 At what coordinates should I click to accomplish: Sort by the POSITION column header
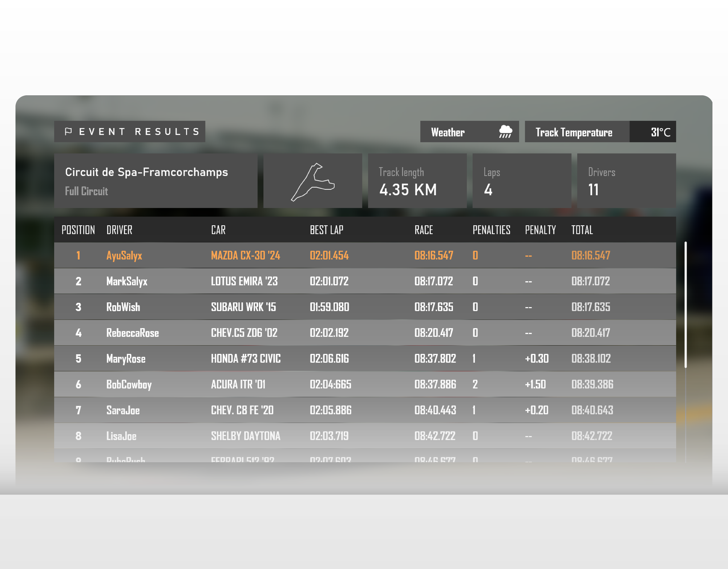pyautogui.click(x=78, y=230)
